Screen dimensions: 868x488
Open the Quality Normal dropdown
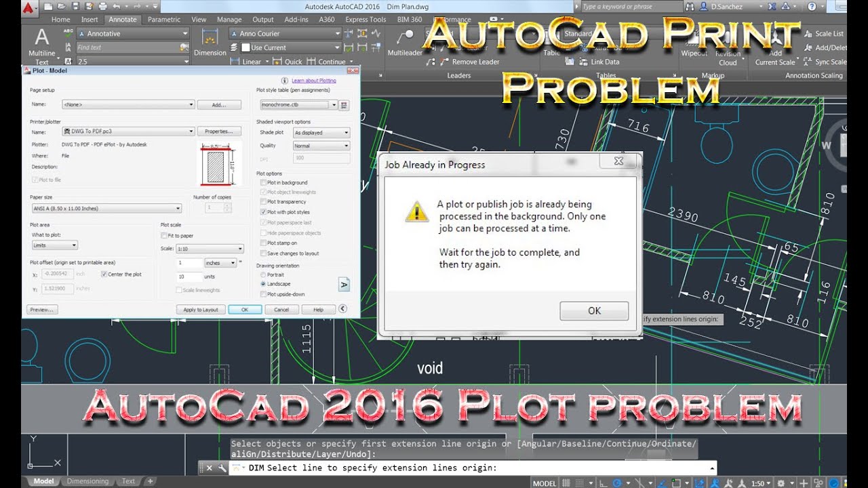point(321,146)
